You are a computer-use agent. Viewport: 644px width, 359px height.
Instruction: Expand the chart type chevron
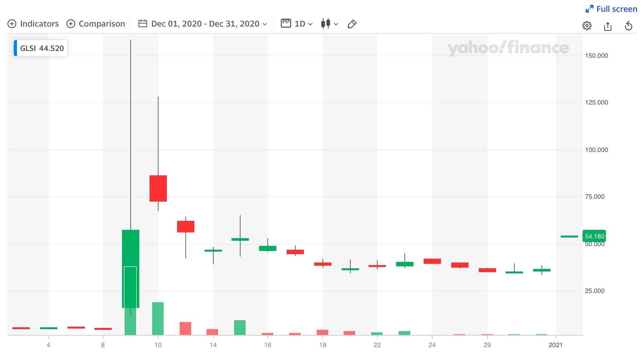pos(336,24)
